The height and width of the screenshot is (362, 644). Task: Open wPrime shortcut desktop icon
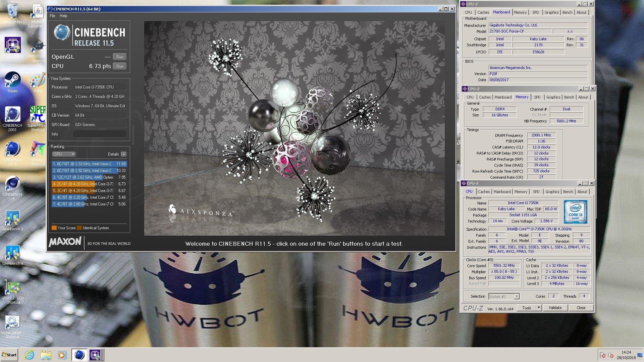click(38, 153)
